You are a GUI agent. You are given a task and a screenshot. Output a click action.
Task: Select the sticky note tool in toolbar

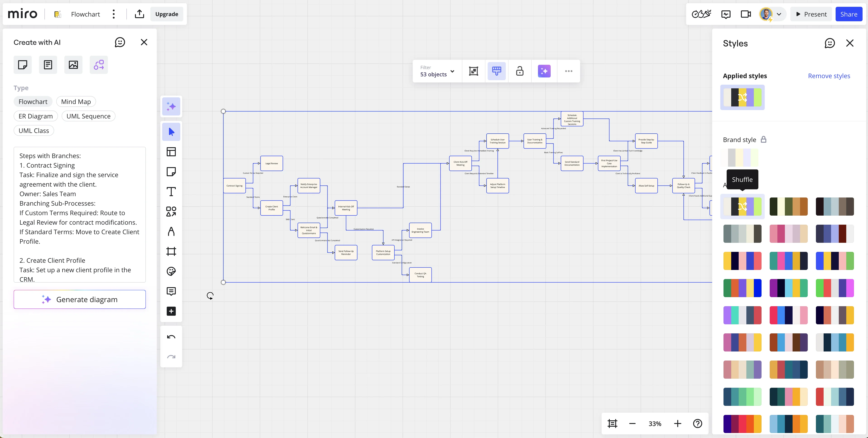[171, 172]
